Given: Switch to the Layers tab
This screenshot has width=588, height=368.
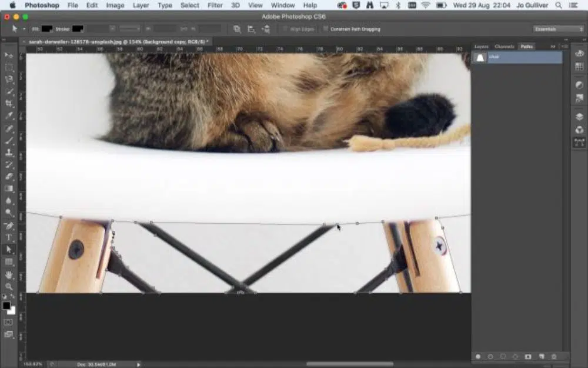Looking at the screenshot, I should (482, 46).
